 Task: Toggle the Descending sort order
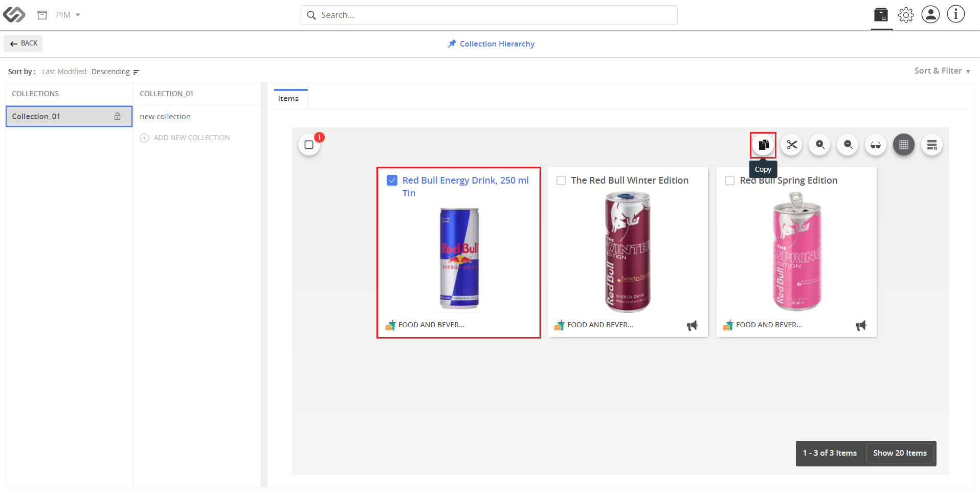point(116,72)
